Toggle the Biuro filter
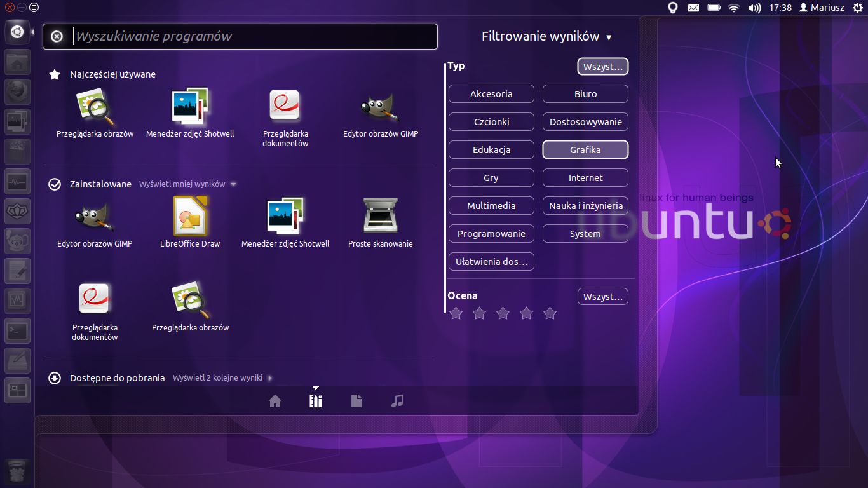 click(585, 94)
